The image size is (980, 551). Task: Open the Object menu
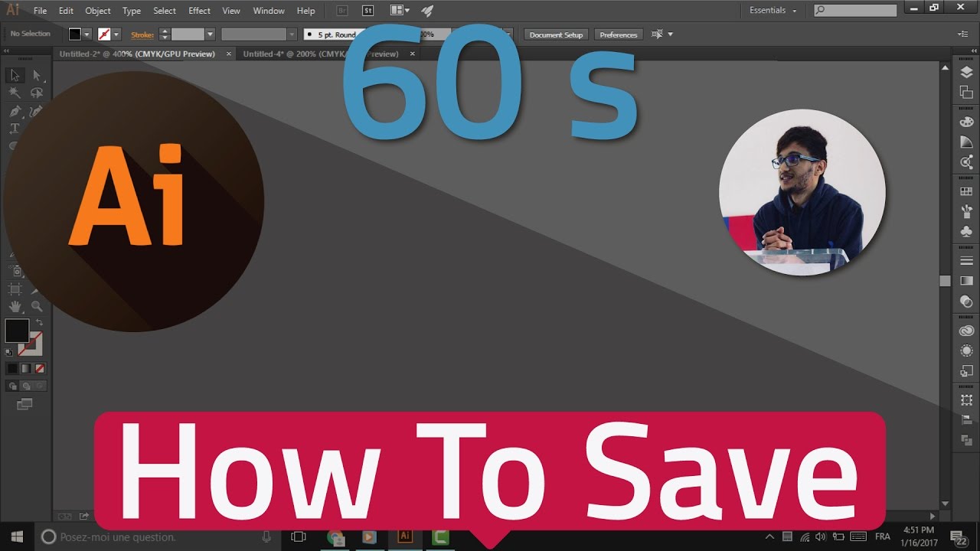coord(98,11)
